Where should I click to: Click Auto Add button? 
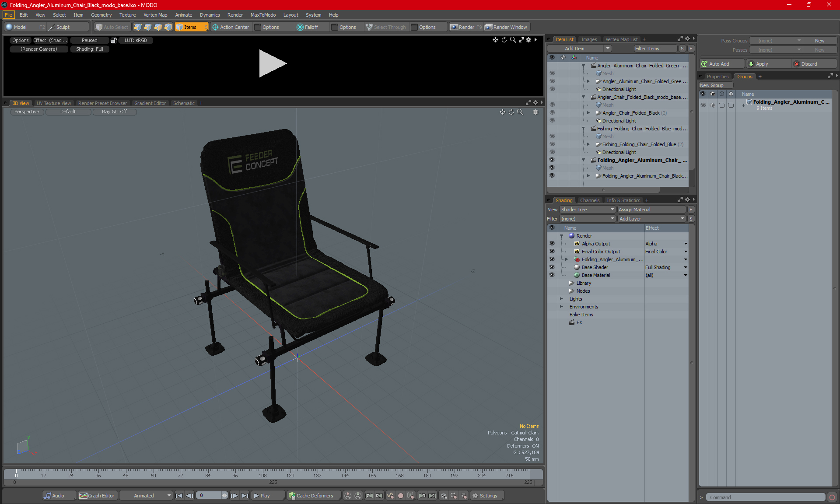pyautogui.click(x=721, y=64)
